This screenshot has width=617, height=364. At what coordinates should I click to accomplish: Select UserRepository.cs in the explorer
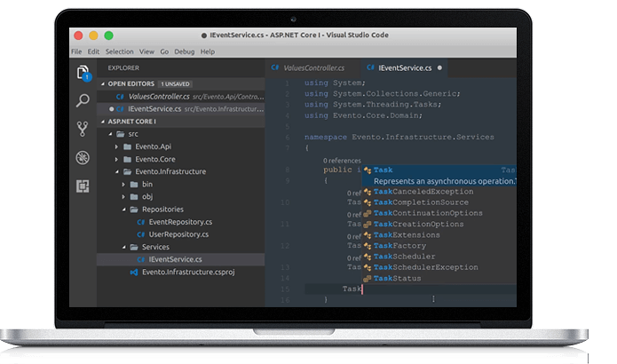click(178, 233)
